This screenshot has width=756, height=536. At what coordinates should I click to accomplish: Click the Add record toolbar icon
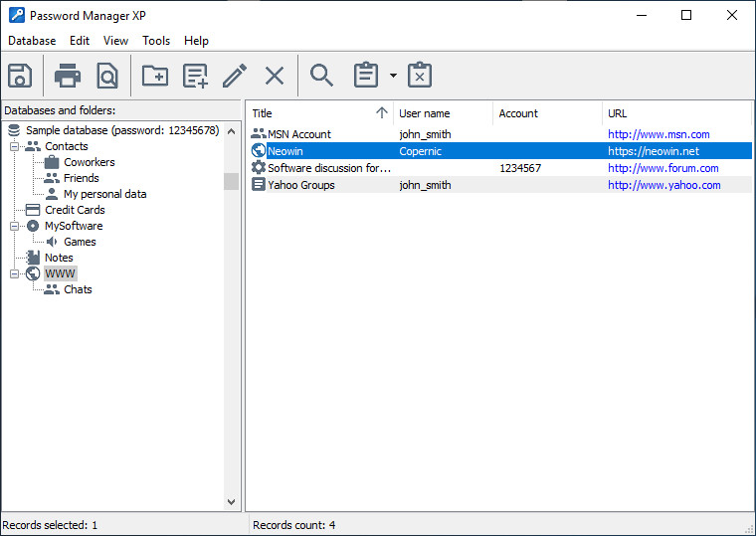point(196,76)
